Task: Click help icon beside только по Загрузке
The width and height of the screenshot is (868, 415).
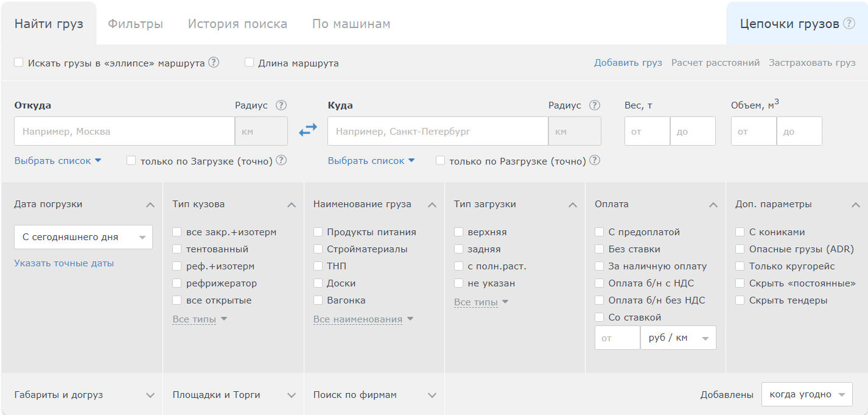Action: (281, 161)
